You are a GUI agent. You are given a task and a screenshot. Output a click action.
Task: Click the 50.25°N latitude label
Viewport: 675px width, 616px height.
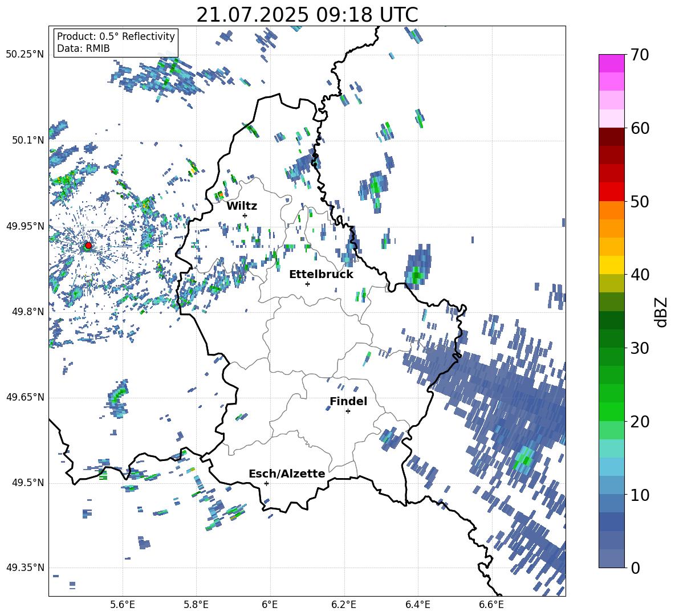tap(25, 54)
